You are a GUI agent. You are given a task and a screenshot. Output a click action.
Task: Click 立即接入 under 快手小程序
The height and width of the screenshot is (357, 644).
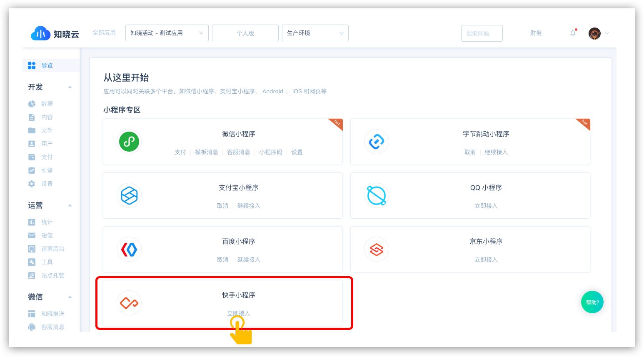(x=239, y=313)
